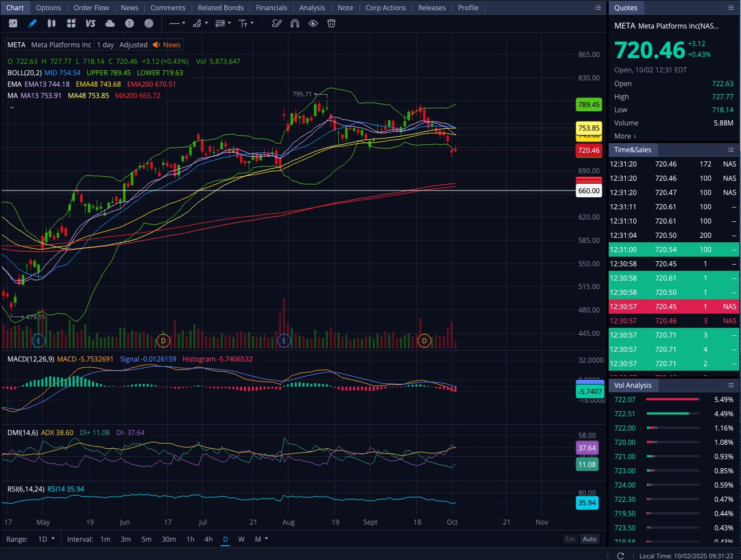Switch to the Analysis tab
Screen dimensions: 741x560
click(312, 8)
